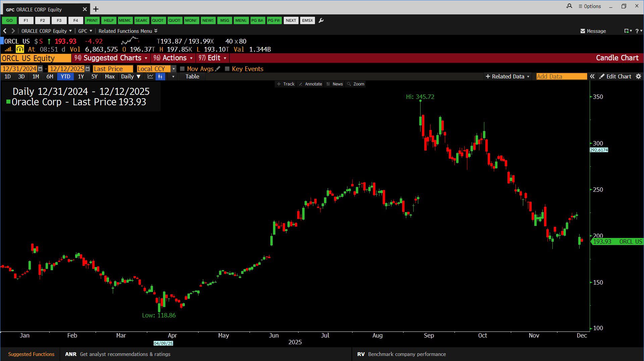644x361 pixels.
Task: Add a new tab with the plus icon
Action: click(x=96, y=9)
